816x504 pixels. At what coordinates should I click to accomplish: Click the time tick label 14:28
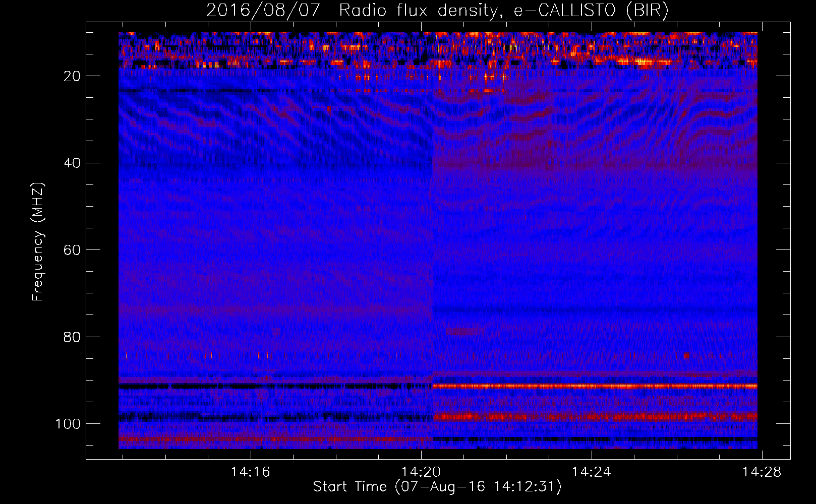(x=762, y=472)
